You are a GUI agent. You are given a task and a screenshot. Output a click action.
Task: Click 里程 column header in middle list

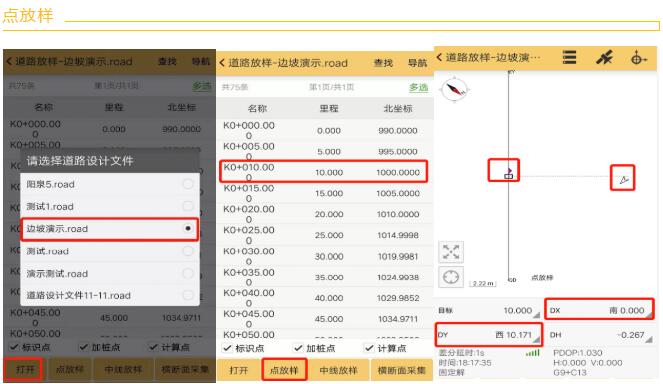point(329,109)
